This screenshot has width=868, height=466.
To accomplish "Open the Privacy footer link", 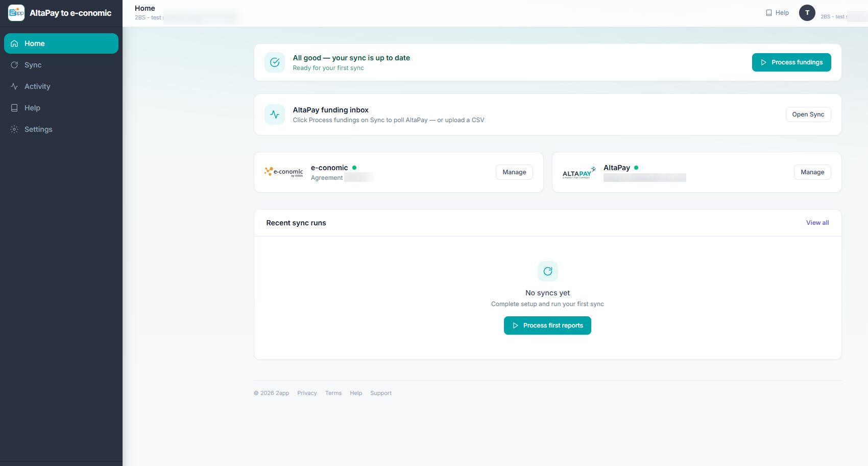I will (x=307, y=393).
